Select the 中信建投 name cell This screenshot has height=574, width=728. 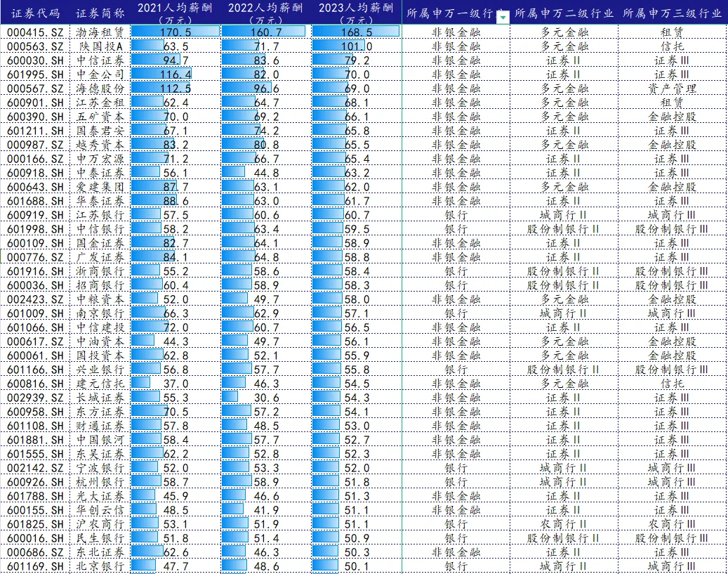click(100, 327)
